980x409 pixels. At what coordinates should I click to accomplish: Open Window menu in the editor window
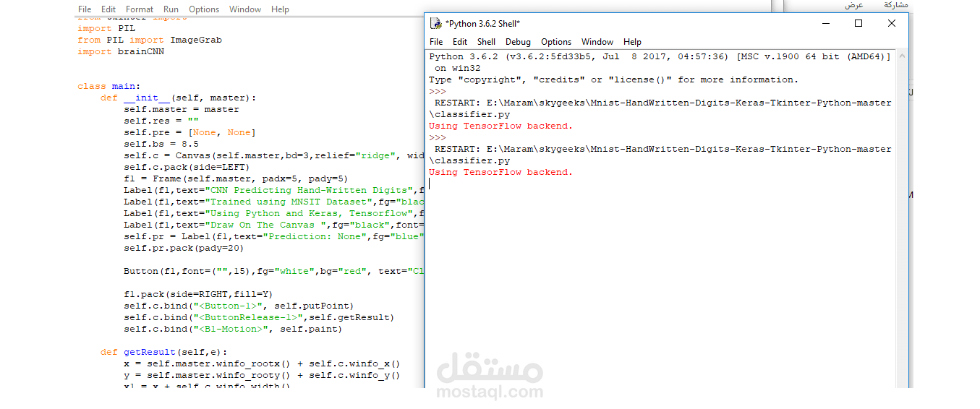point(245,9)
